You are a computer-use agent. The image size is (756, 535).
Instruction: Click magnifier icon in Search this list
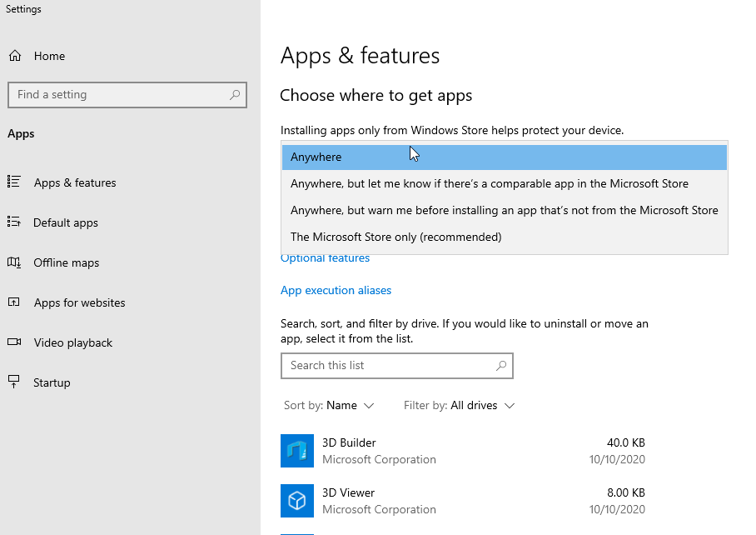[x=501, y=365]
